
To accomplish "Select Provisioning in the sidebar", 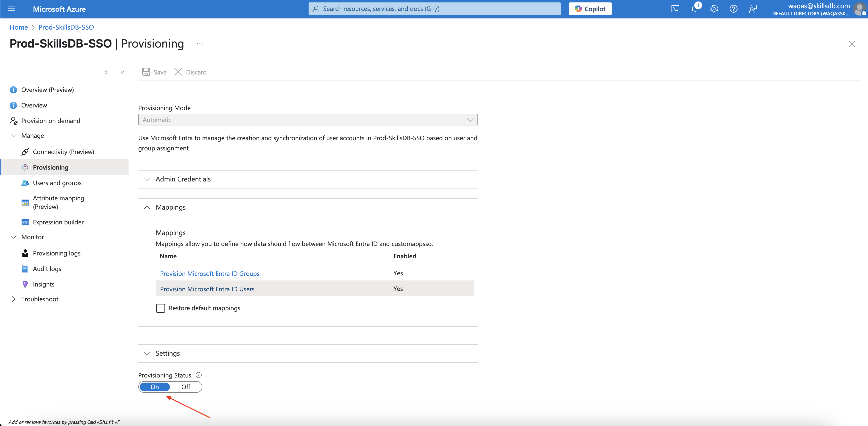I will click(x=65, y=167).
